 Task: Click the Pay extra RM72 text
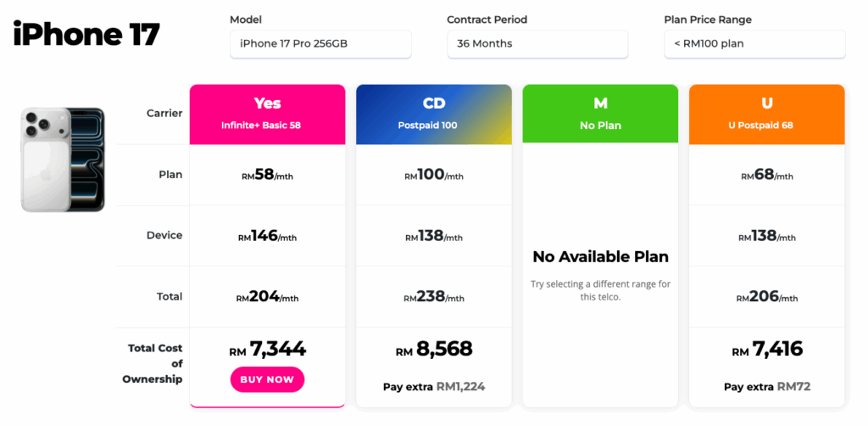766,387
